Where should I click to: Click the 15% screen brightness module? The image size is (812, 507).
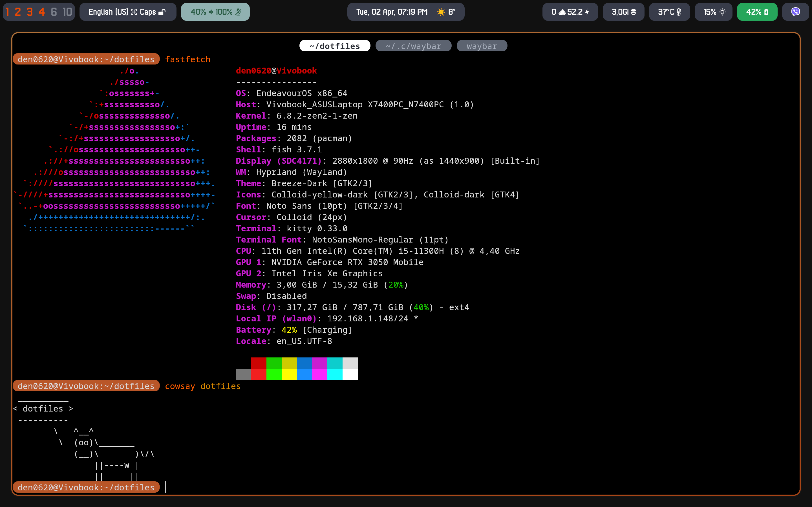714,12
